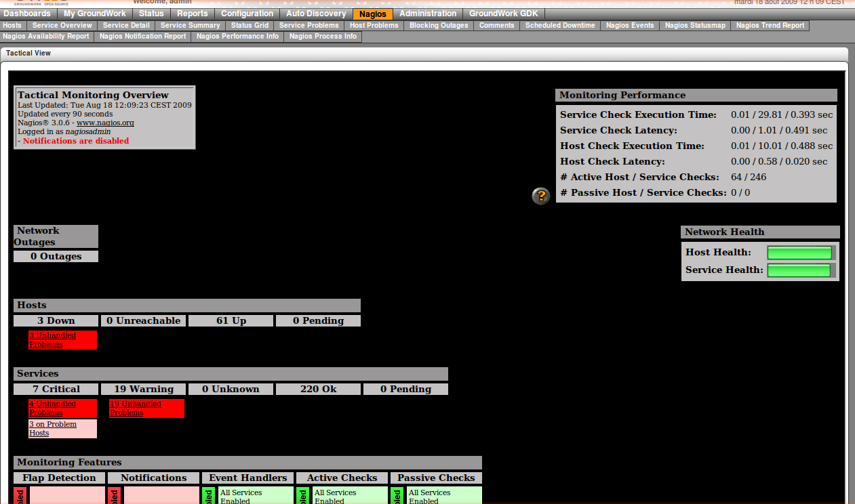Click the Host Health green bar

799,253
